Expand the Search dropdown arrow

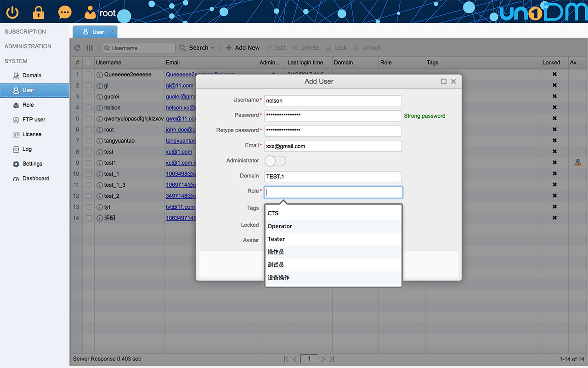(213, 48)
